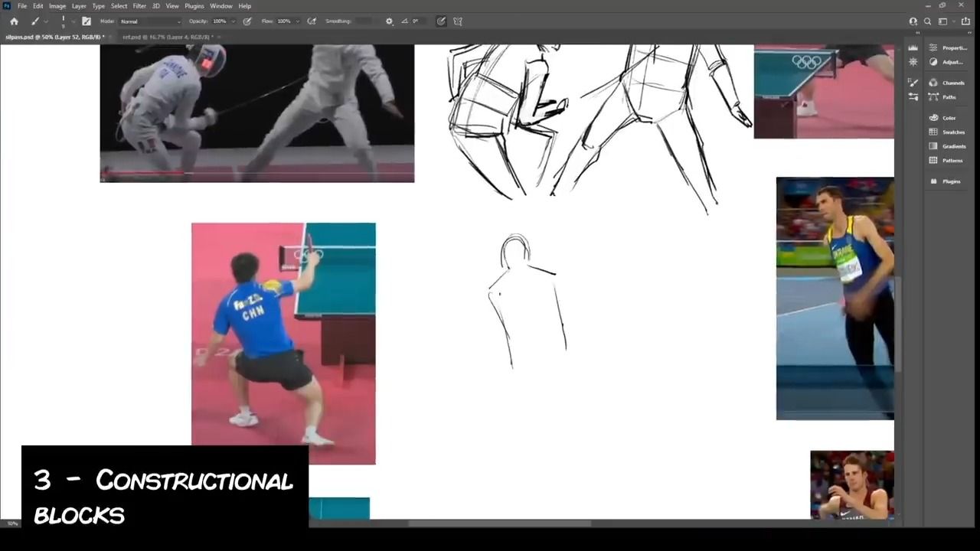980x551 pixels.
Task: Toggle the Brush Settings panel button
Action: (86, 21)
